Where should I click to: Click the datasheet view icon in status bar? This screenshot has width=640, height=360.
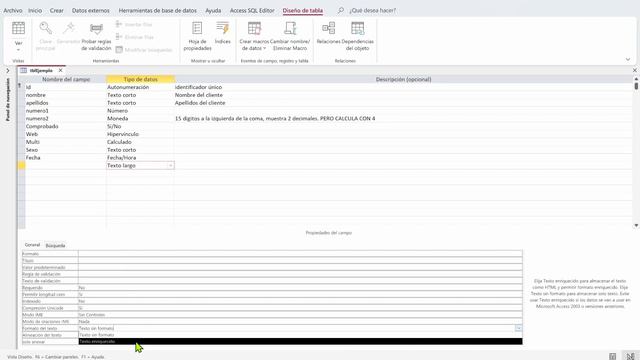[612, 356]
